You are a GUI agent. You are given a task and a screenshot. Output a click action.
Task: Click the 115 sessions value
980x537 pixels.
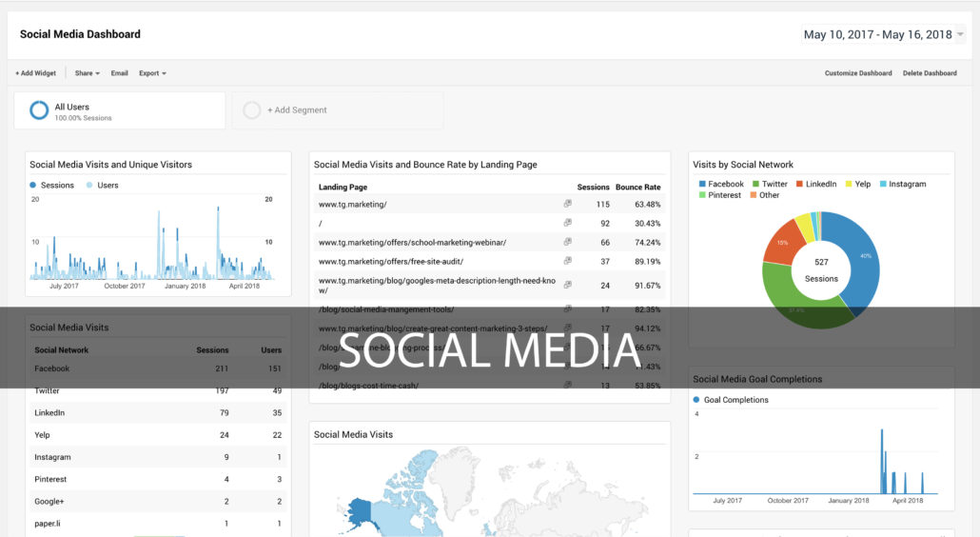pos(602,205)
